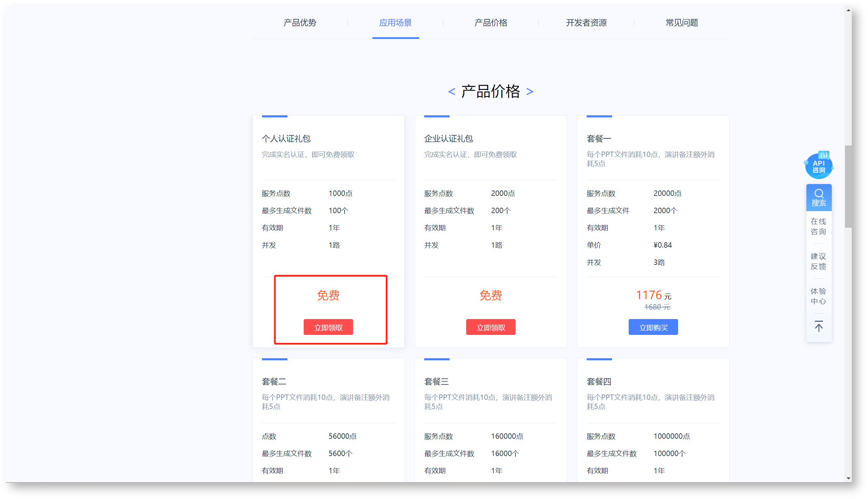Click the scrollbar up arrow
The height and width of the screenshot is (499, 868).
pos(848,10)
